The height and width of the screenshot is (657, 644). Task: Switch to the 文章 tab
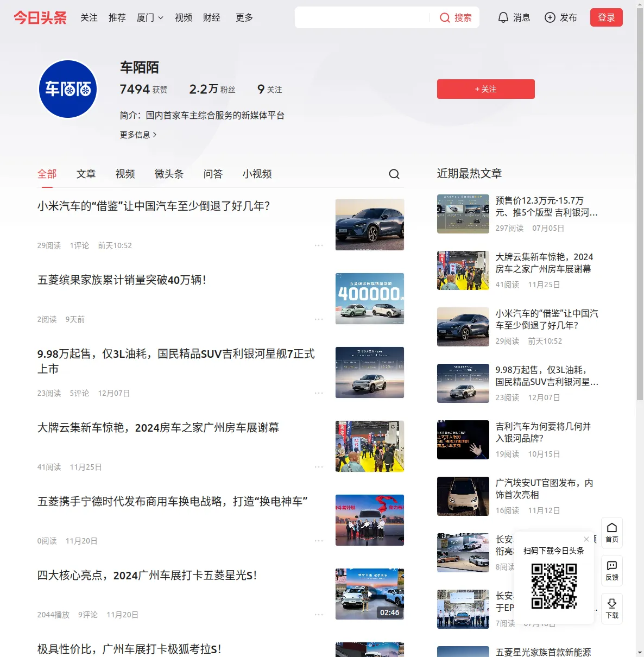click(x=86, y=174)
